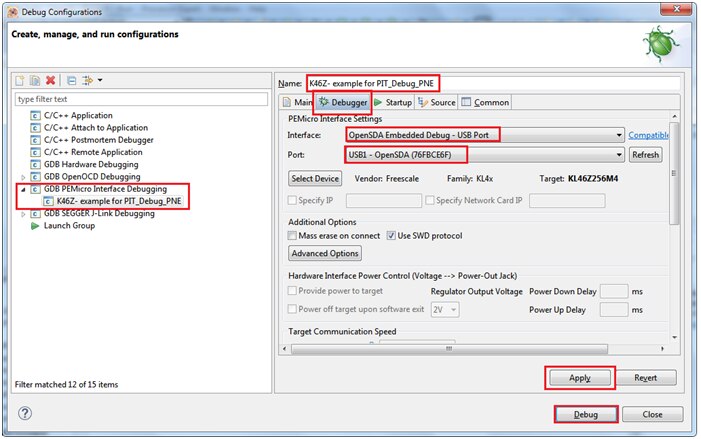Click the Power Down Delay field
This screenshot has width=701, height=439.
pos(614,291)
